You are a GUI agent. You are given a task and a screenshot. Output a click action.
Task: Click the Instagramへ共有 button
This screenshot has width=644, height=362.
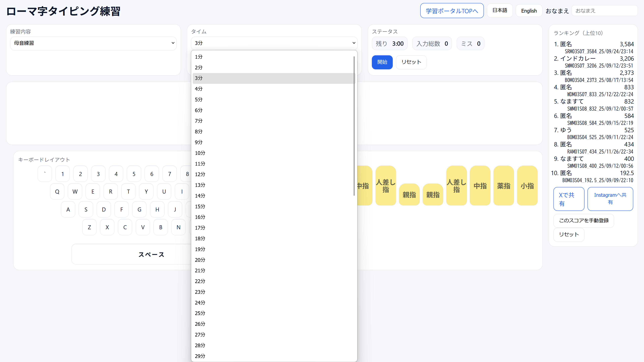click(610, 199)
